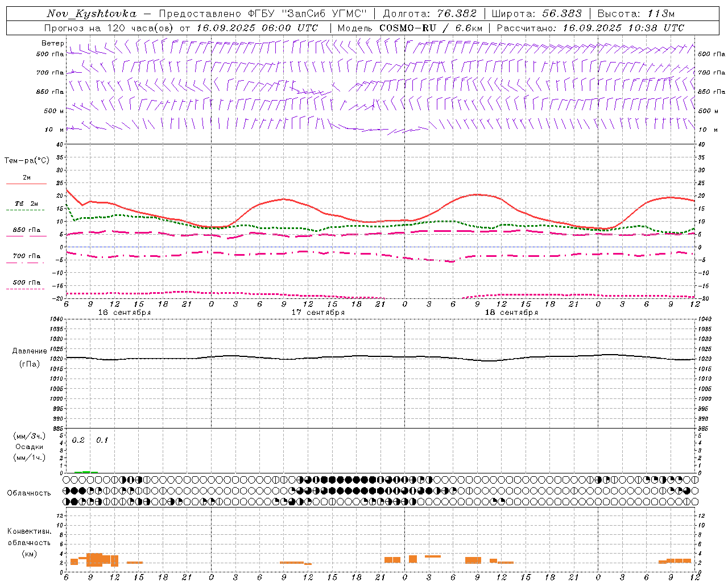The image size is (728, 582).
Task: Click the "(мм/3ч.)" precipitation unit label
Action: (x=30, y=436)
